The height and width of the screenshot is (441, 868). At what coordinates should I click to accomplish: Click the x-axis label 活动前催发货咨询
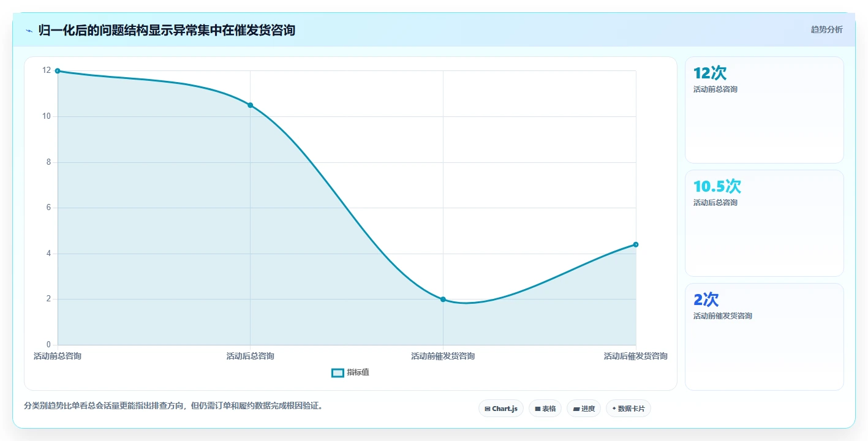(x=443, y=356)
